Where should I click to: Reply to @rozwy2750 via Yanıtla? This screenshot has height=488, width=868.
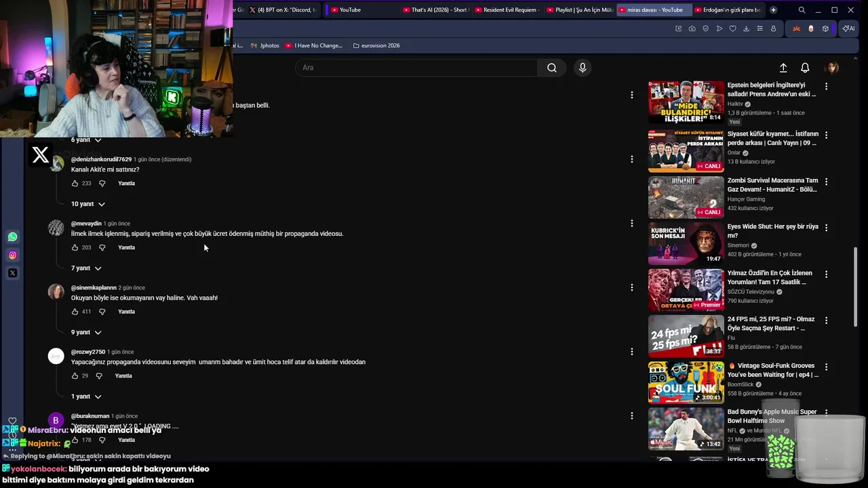[123, 376]
